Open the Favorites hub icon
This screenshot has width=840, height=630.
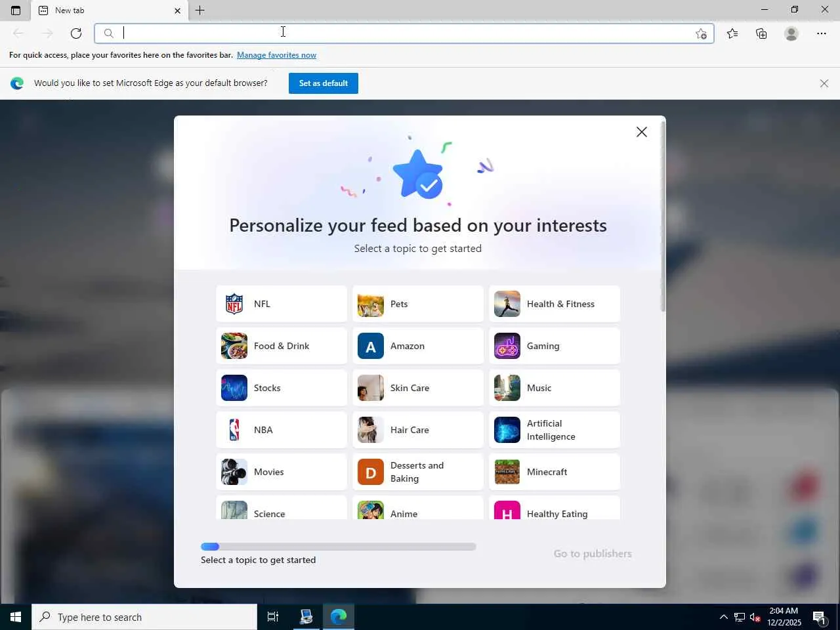732,33
